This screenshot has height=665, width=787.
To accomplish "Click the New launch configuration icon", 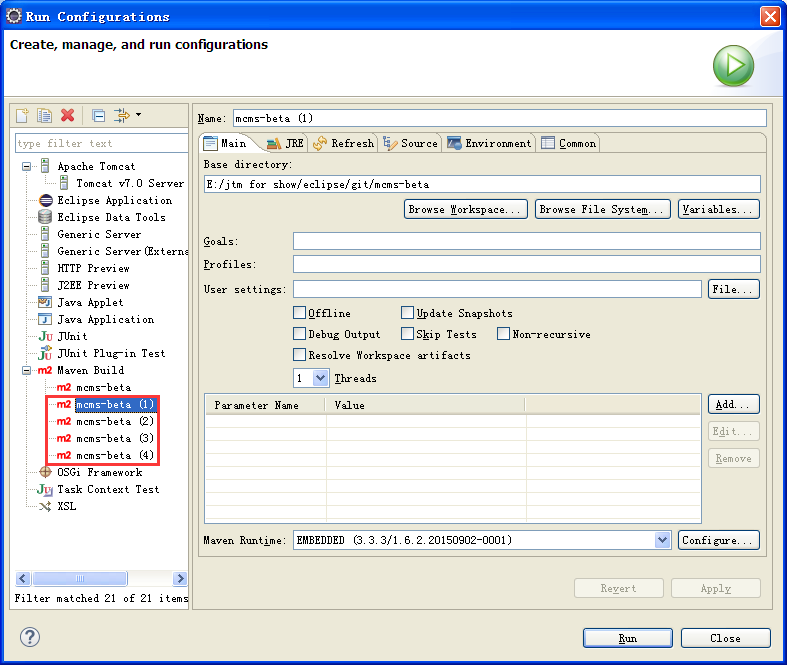I will (x=22, y=116).
